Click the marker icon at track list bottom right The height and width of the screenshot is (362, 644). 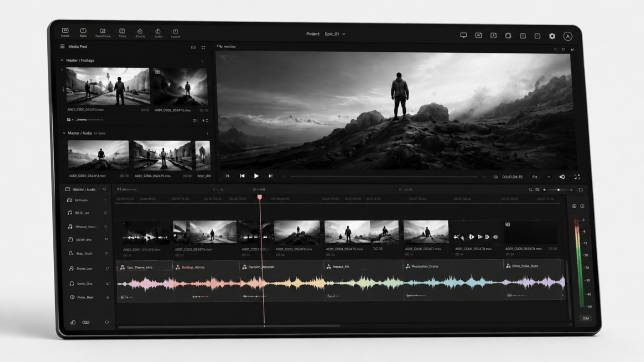pos(107,323)
